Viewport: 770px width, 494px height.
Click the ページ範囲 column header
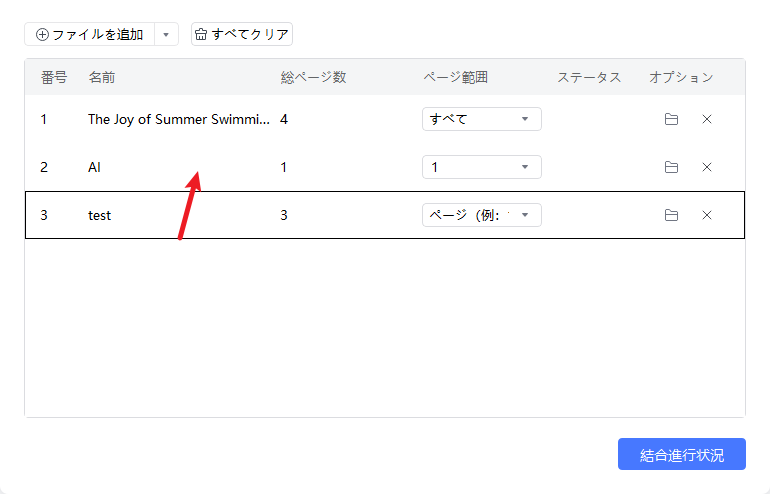pyautogui.click(x=455, y=77)
